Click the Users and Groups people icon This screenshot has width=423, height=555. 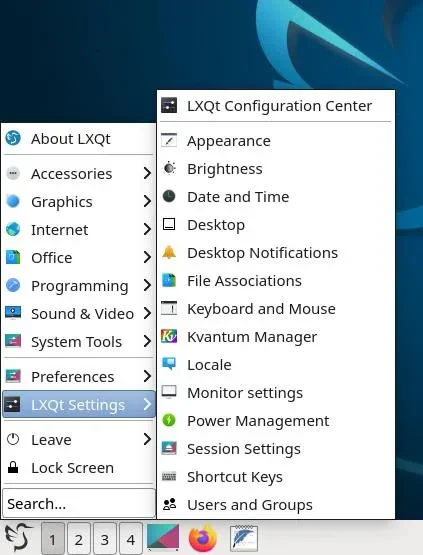[170, 504]
